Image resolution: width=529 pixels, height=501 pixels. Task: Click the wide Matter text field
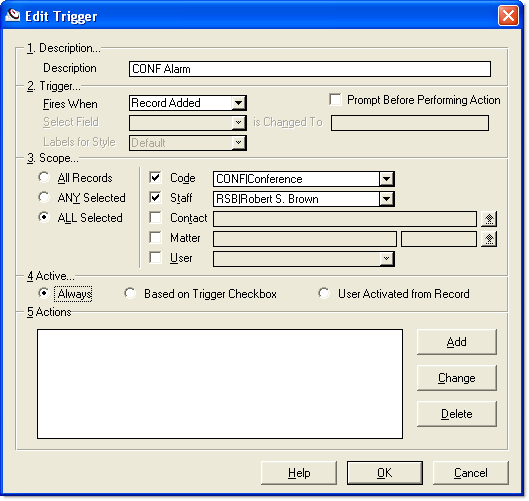305,239
